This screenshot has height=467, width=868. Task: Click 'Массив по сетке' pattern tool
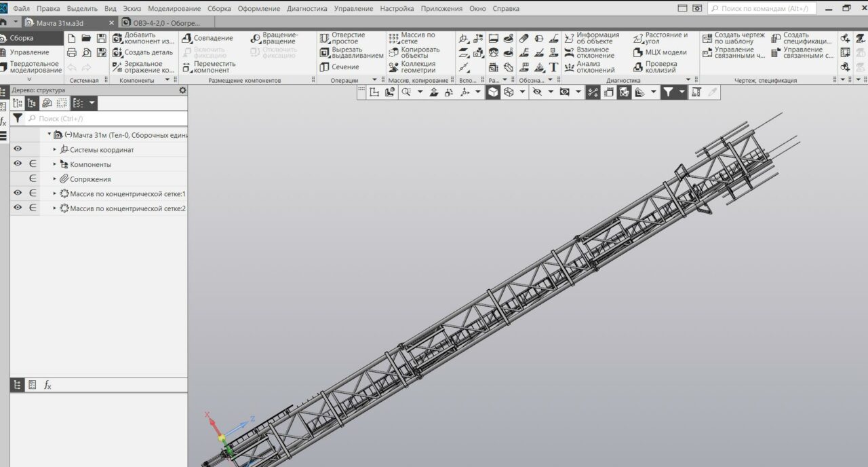pyautogui.click(x=393, y=38)
